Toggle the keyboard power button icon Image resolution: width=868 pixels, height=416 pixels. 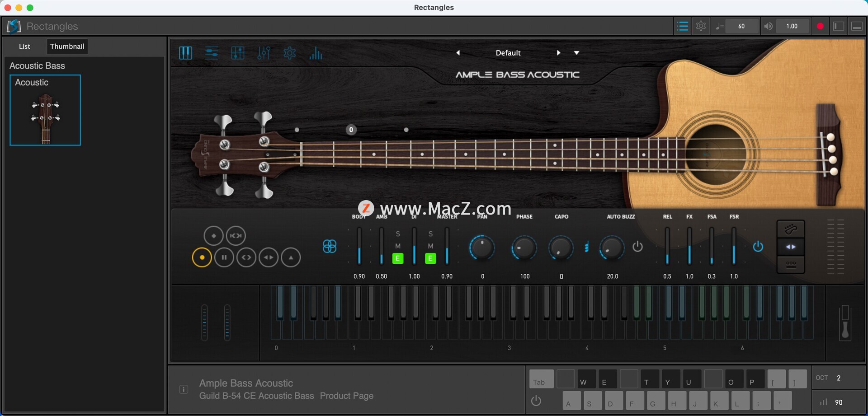pos(536,401)
